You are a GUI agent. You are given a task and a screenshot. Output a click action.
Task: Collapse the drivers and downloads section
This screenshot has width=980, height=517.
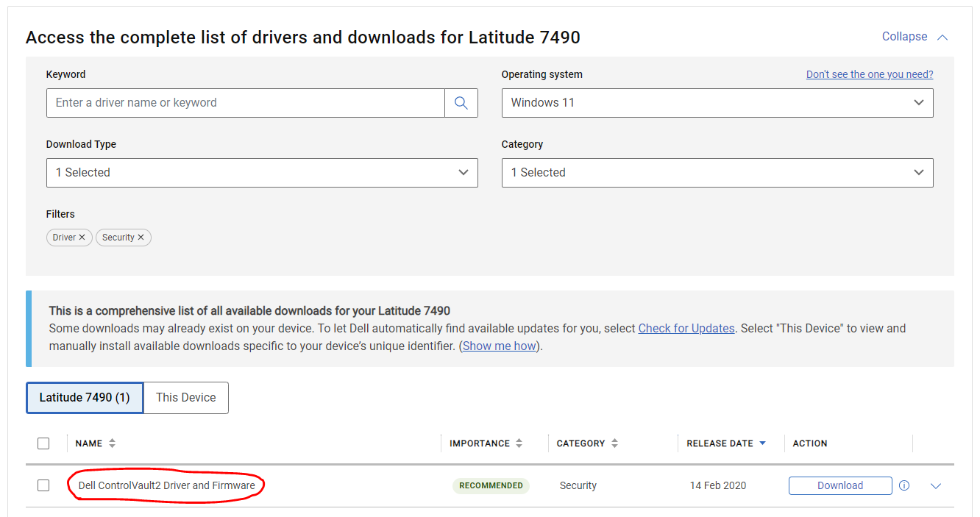point(915,37)
